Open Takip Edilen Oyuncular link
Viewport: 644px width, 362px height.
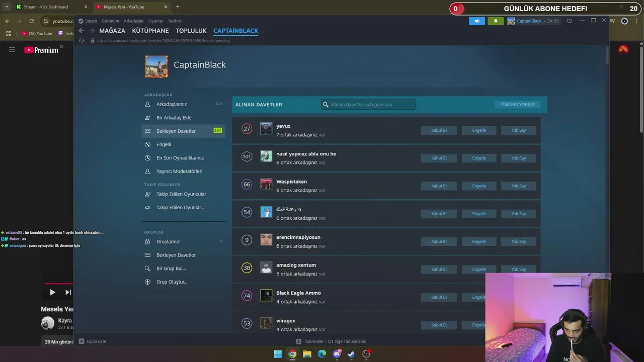tap(181, 194)
